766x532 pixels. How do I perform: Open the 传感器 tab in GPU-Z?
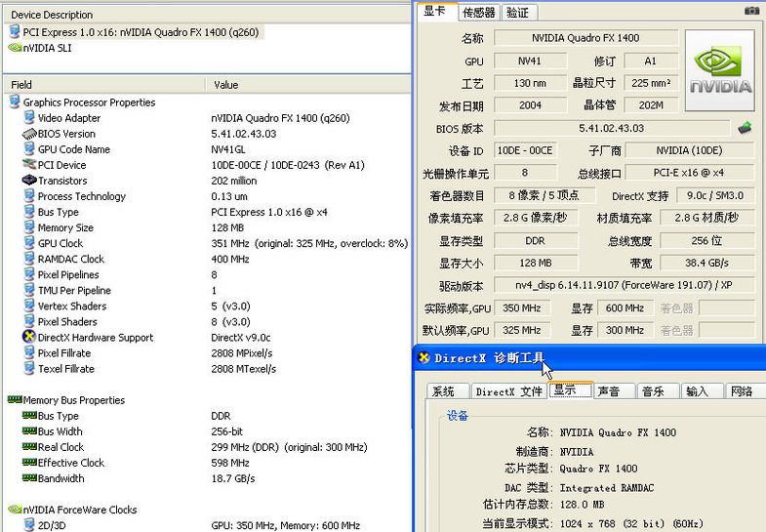pyautogui.click(x=479, y=13)
